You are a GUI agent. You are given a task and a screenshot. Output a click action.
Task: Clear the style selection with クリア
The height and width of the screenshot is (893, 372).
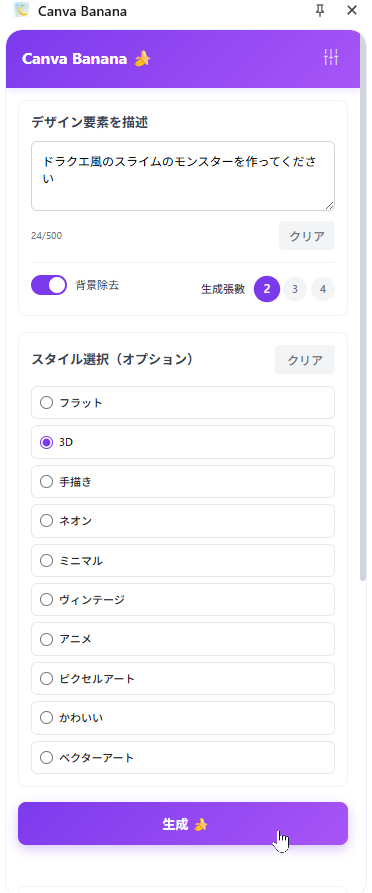[x=305, y=360]
